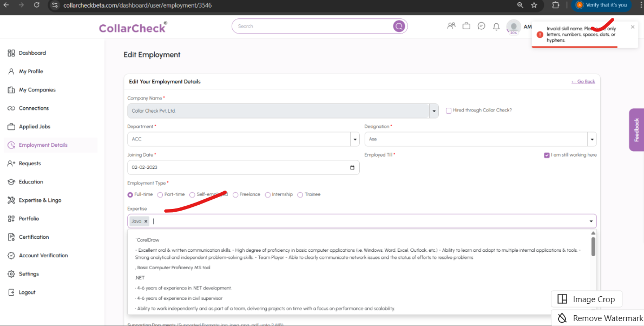Bookmark page with the browser star icon
This screenshot has width=644, height=326.
(x=534, y=5)
